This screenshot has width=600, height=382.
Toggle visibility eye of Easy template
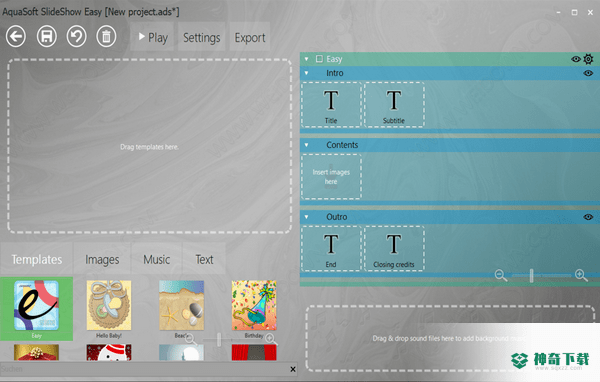click(576, 59)
